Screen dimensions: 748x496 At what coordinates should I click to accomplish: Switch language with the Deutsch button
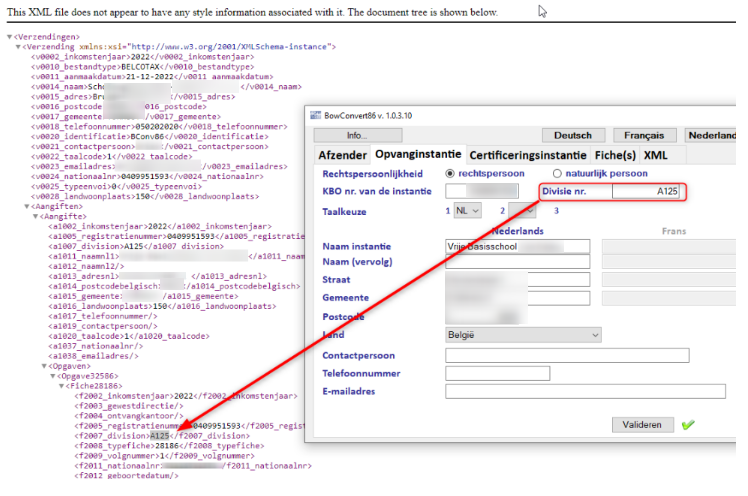[x=573, y=135]
